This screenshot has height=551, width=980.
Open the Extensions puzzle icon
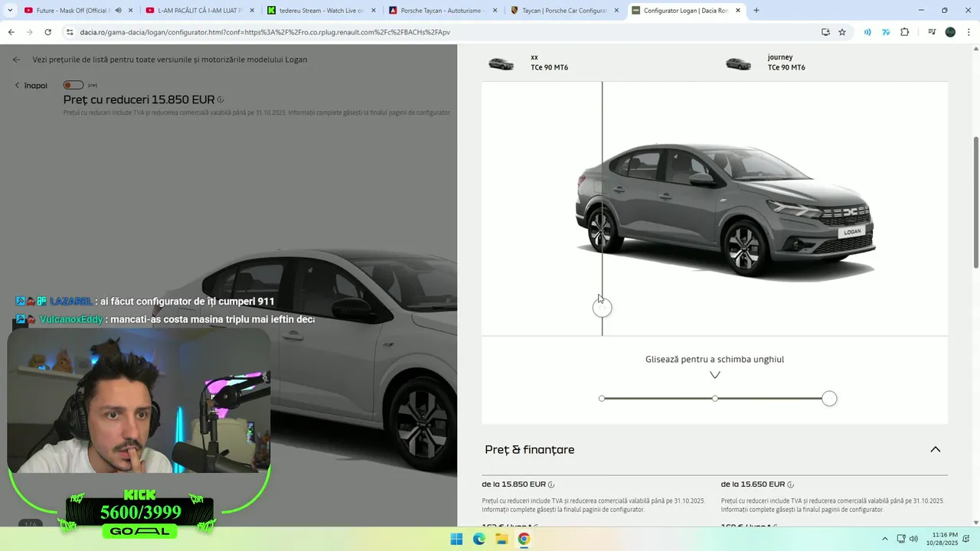point(905,32)
